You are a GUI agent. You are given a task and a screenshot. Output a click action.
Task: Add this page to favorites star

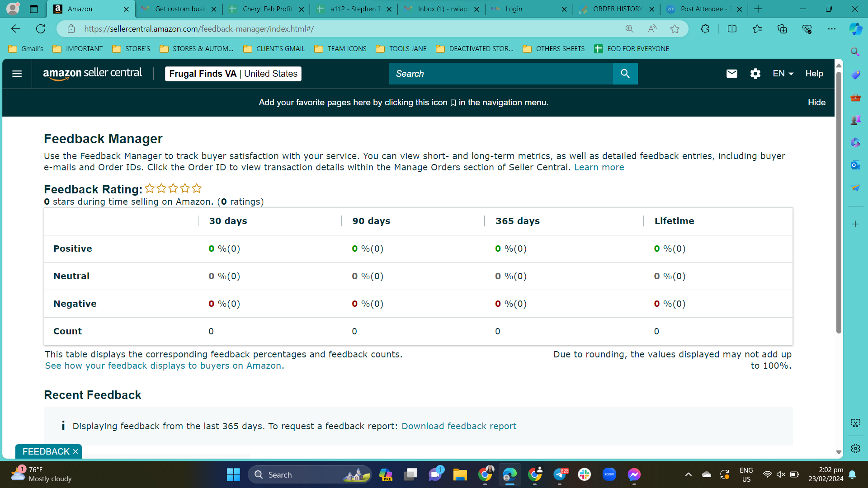(x=675, y=29)
